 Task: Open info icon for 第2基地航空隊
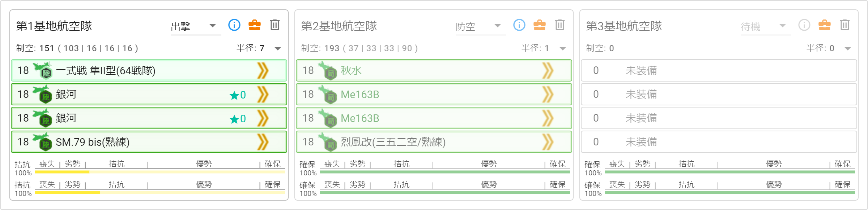(519, 25)
